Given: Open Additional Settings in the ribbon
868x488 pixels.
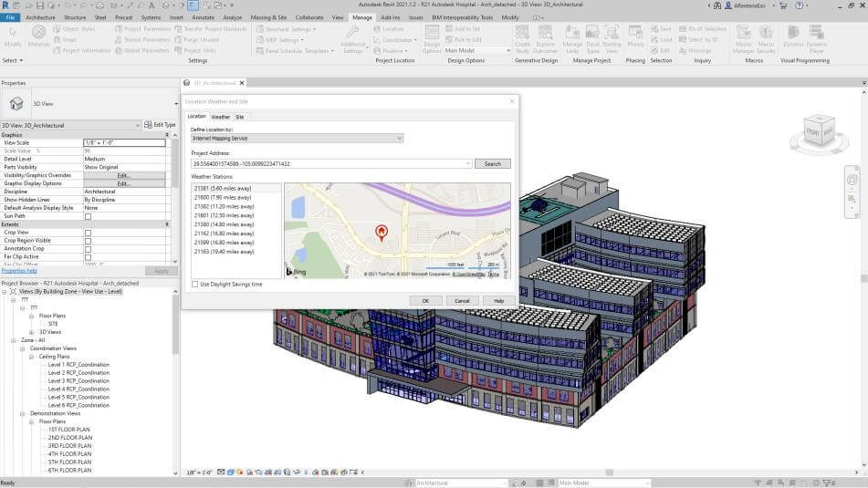Looking at the screenshot, I should (353, 37).
